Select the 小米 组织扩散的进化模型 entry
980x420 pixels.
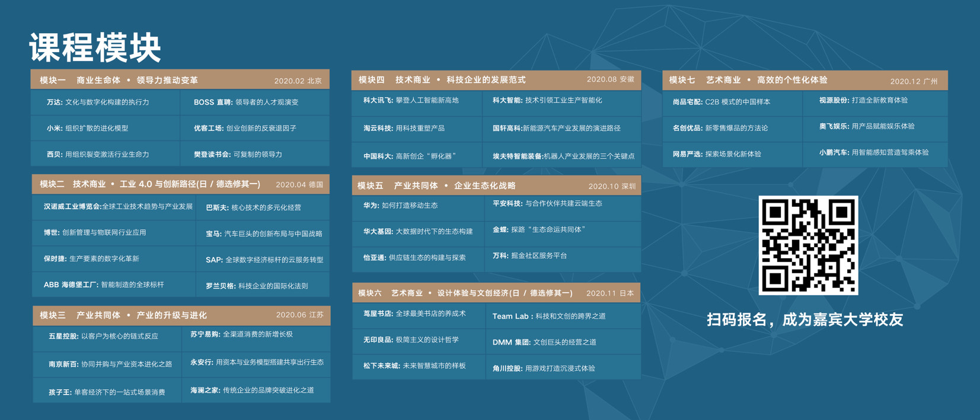tap(106, 129)
